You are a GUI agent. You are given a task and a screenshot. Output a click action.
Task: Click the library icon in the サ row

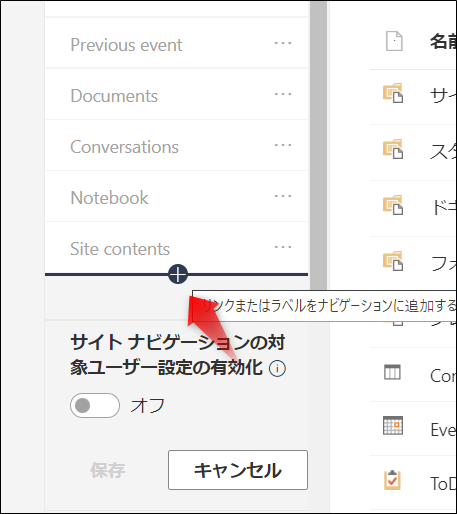[x=393, y=93]
